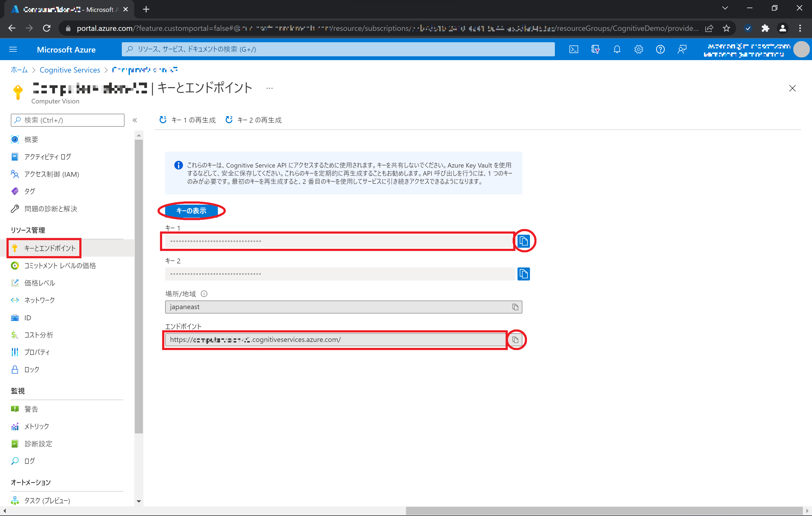The image size is (812, 516).
Task: Click キー 1 の再生成 button
Action: 188,120
